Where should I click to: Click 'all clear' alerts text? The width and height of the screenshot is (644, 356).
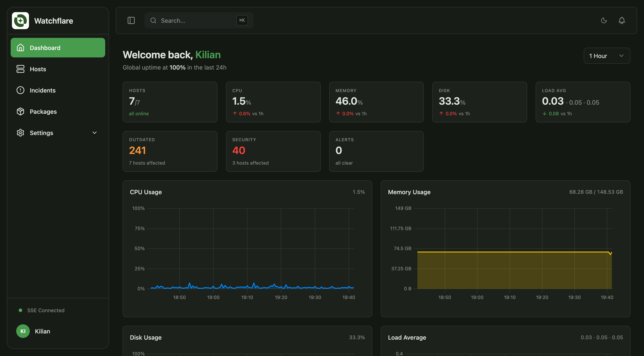click(344, 163)
